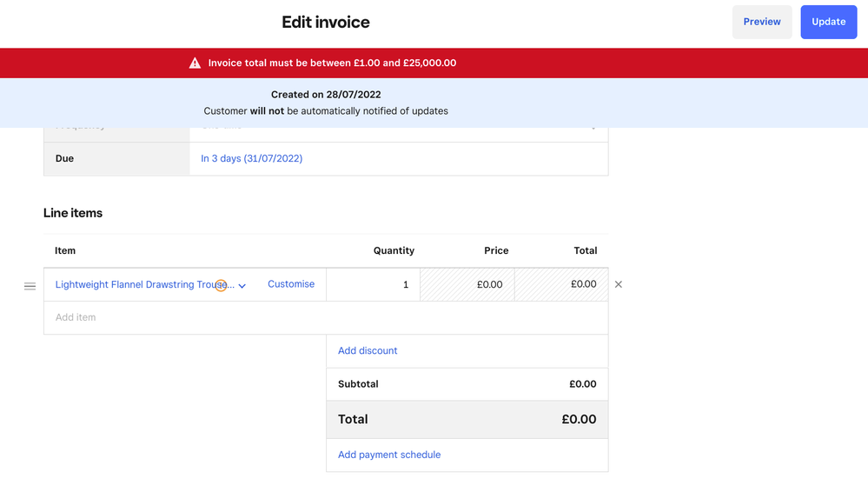868x492 pixels.
Task: Click the Subtotal row amount
Action: pyautogui.click(x=582, y=384)
